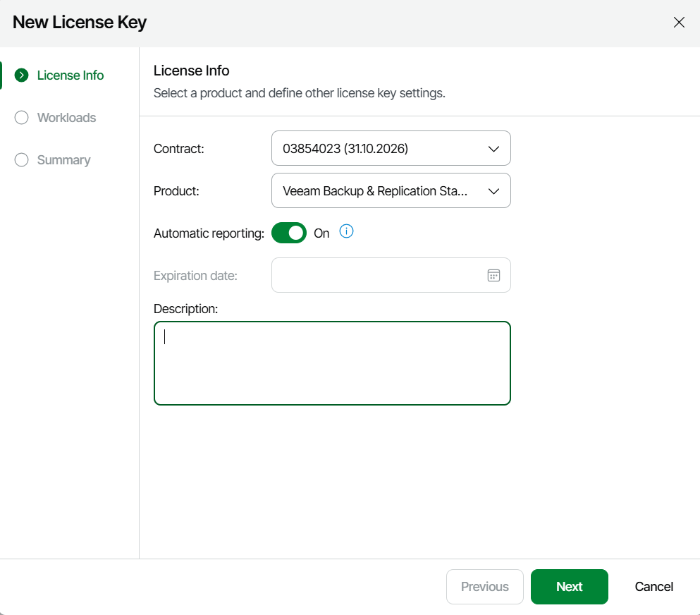Click the green License Info step icon
Viewport: 700px width, 615px height.
(x=22, y=75)
